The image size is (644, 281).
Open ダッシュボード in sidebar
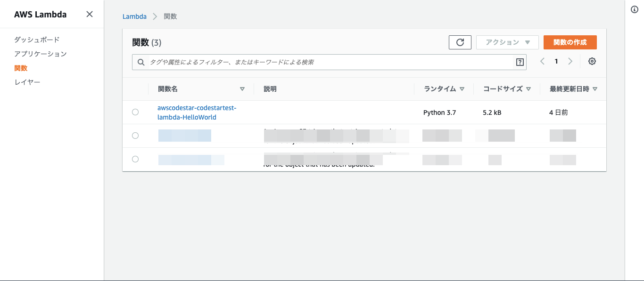(x=37, y=40)
